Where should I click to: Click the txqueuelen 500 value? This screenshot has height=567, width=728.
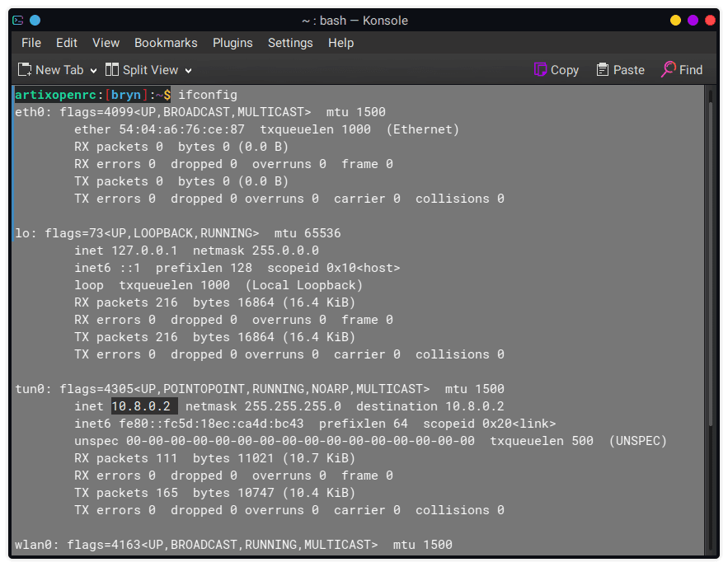(542, 441)
